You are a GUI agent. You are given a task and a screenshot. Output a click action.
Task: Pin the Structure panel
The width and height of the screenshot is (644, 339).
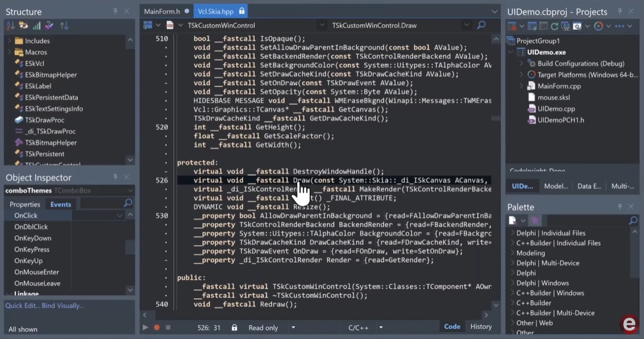pyautogui.click(x=116, y=11)
